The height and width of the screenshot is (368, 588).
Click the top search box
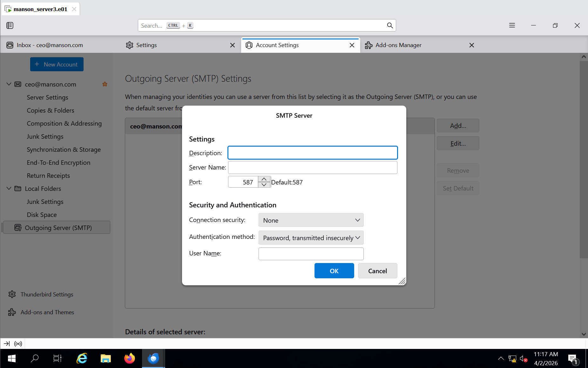point(267,25)
